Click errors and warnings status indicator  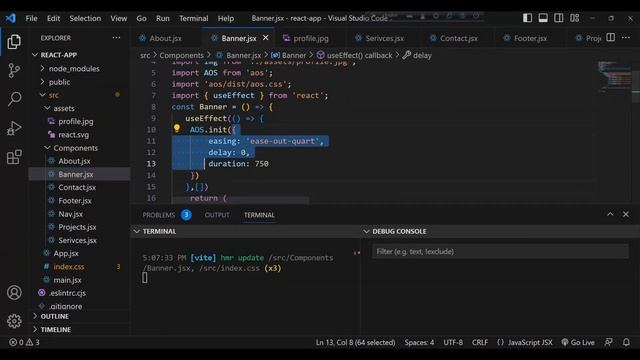[24, 342]
